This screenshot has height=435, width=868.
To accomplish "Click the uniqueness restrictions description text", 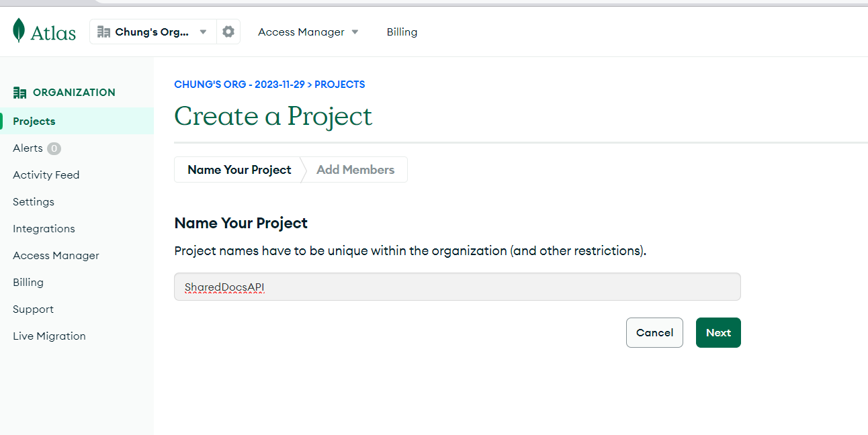I will click(410, 251).
